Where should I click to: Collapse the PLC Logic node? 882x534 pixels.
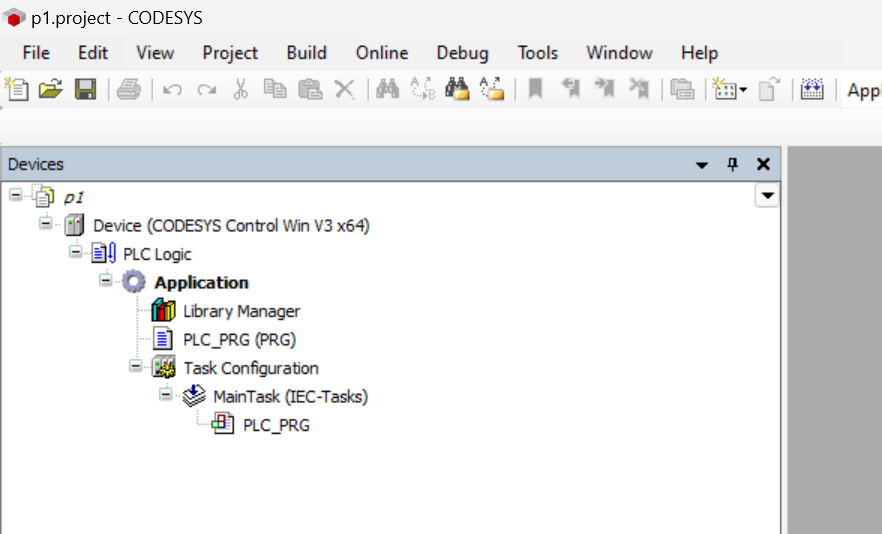pyautogui.click(x=75, y=252)
